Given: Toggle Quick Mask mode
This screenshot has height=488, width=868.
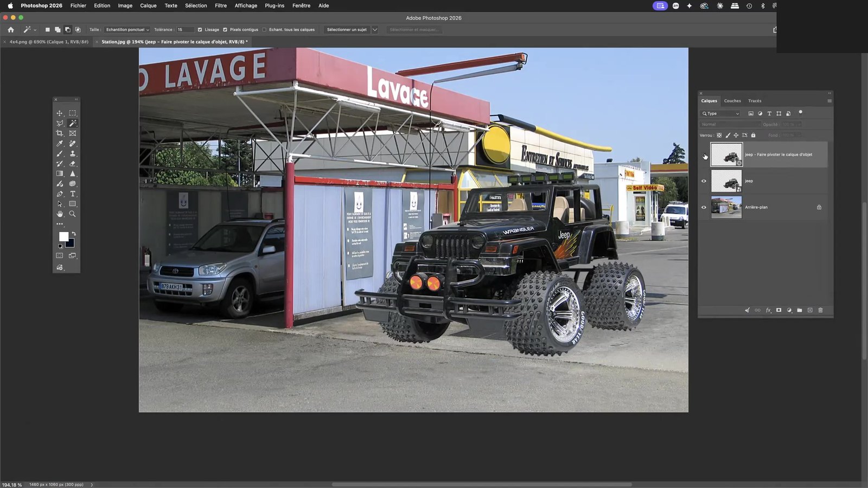Looking at the screenshot, I should point(60,255).
